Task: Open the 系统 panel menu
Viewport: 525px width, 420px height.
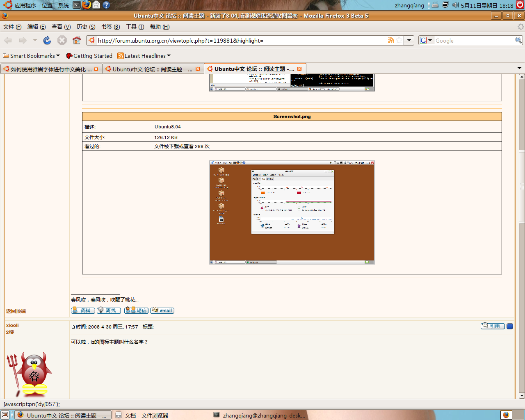Action: pos(64,5)
